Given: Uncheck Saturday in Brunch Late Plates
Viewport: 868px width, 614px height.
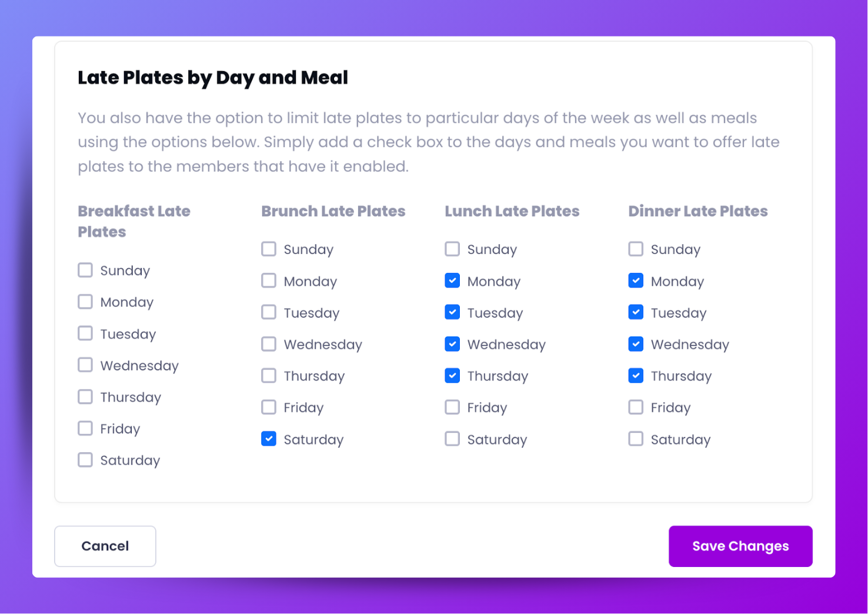Looking at the screenshot, I should [x=269, y=439].
